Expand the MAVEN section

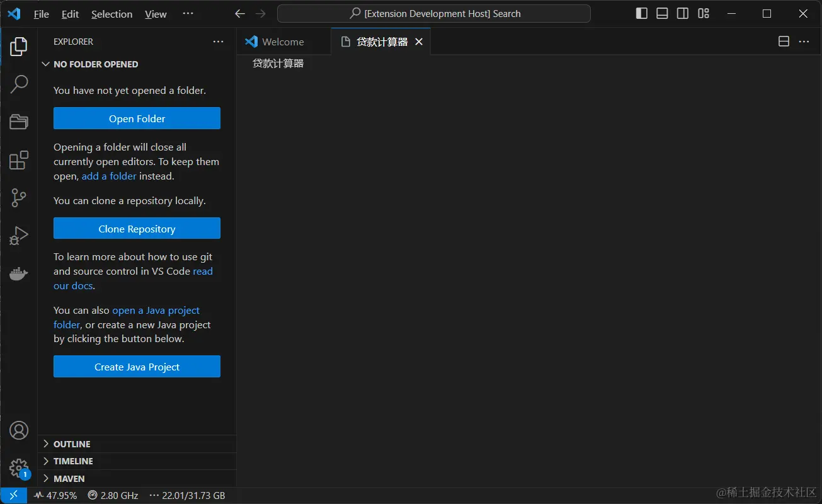[137, 479]
